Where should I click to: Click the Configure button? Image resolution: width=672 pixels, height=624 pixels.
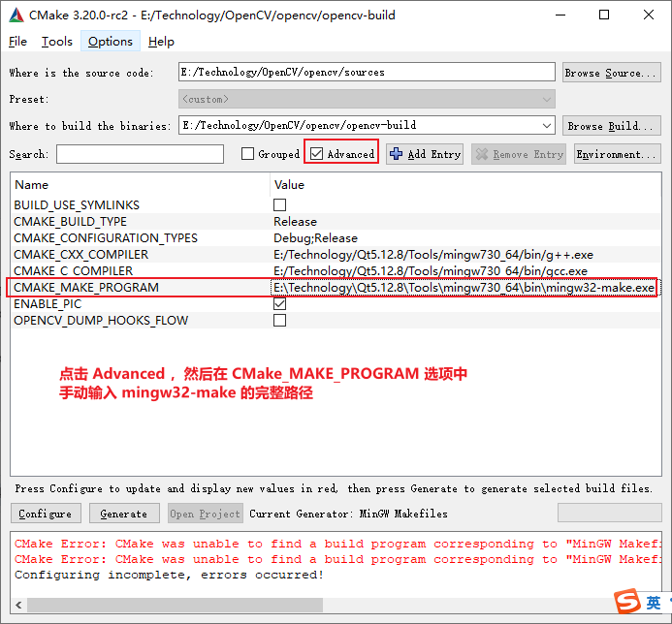coord(46,514)
